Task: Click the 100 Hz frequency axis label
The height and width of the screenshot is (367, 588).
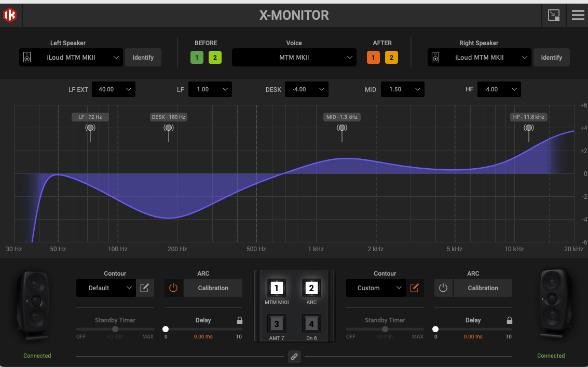Action: click(x=118, y=249)
